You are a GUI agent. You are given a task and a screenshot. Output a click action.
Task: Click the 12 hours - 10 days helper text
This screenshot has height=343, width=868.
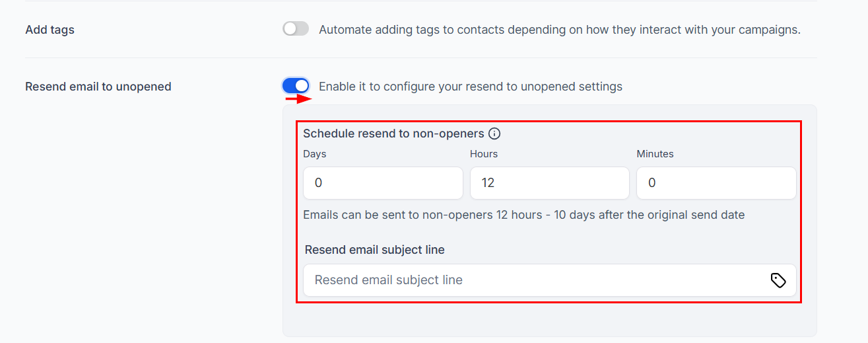click(x=523, y=215)
